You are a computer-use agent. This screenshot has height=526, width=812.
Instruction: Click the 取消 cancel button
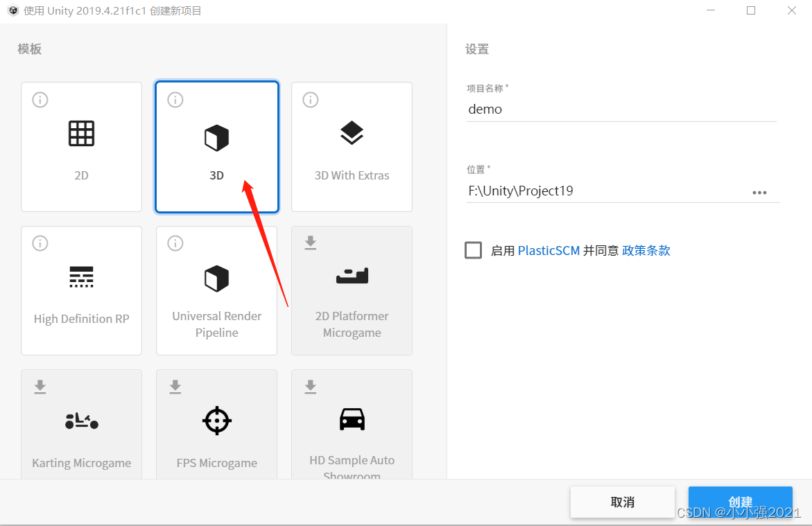point(623,502)
